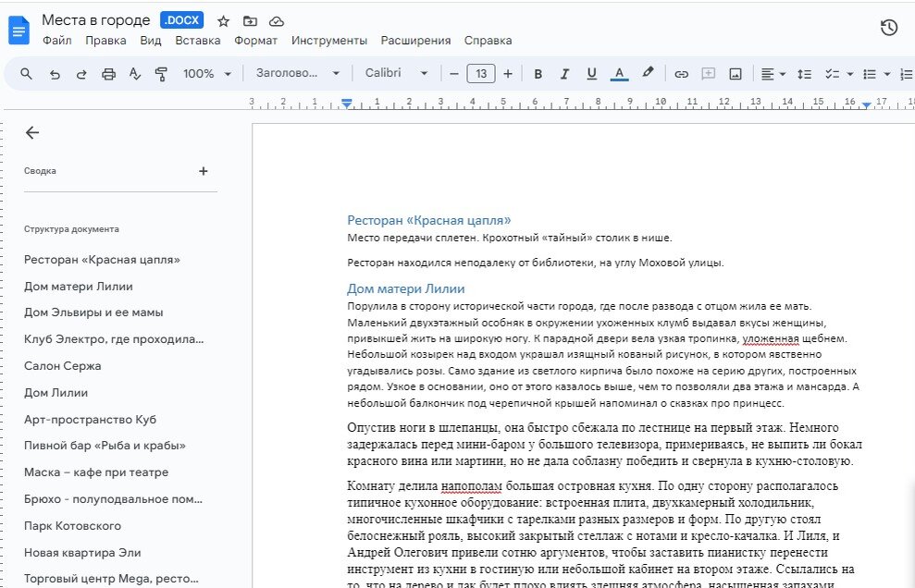Open the Инструменты menu
Viewport: 915px width, 588px height.
click(x=329, y=41)
